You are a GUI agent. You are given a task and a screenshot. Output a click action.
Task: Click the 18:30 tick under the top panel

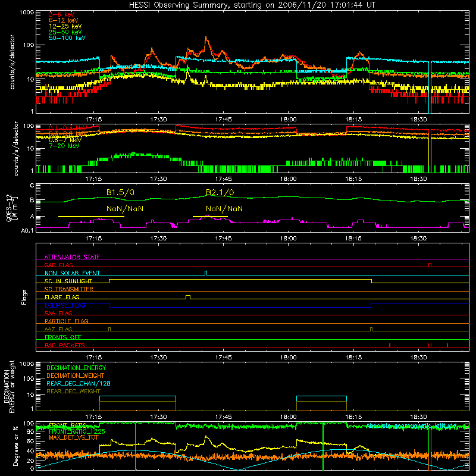pos(419,120)
